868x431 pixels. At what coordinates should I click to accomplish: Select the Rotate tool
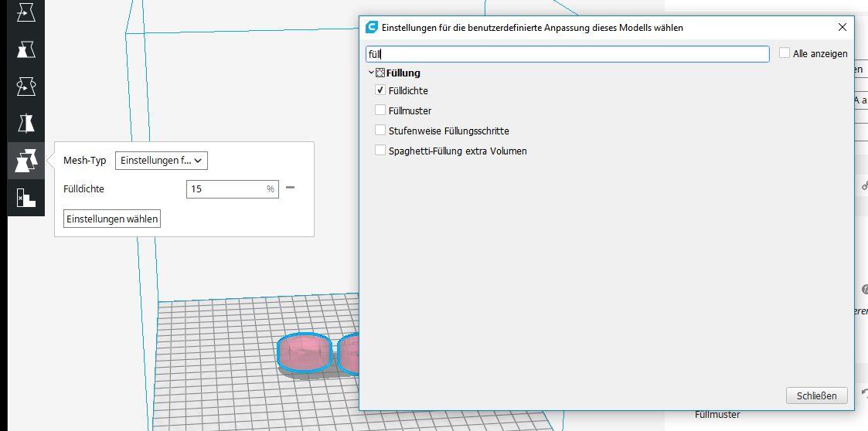26,87
